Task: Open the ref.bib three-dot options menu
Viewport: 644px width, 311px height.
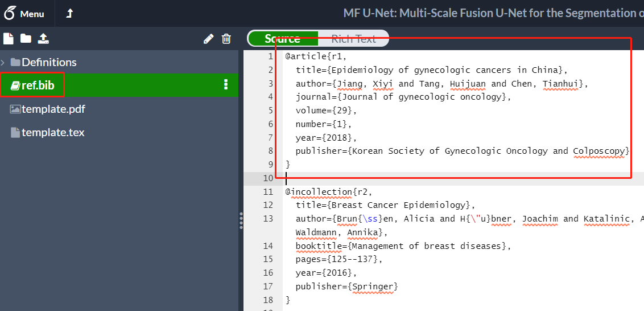Action: [225, 85]
